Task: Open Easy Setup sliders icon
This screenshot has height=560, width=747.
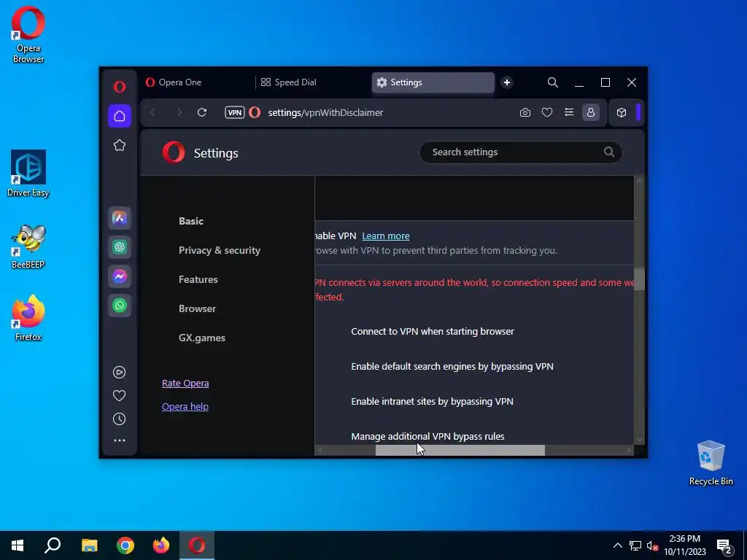Action: click(x=569, y=112)
